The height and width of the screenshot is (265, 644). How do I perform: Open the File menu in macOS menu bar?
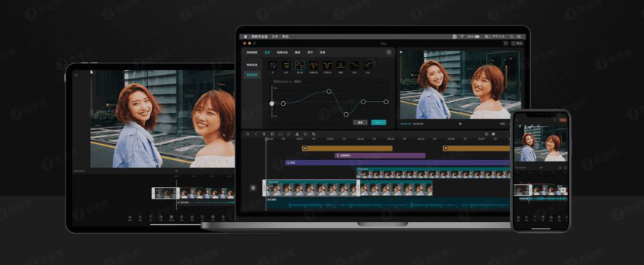click(275, 36)
